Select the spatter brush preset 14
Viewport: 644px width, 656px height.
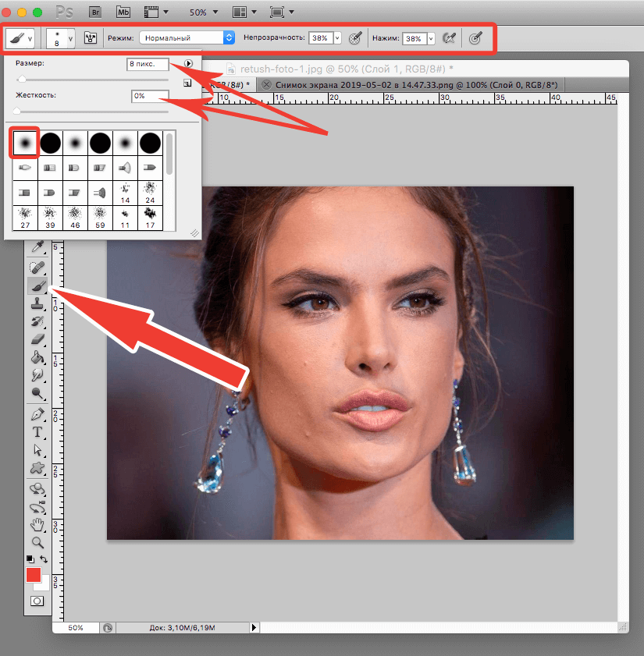coord(125,193)
